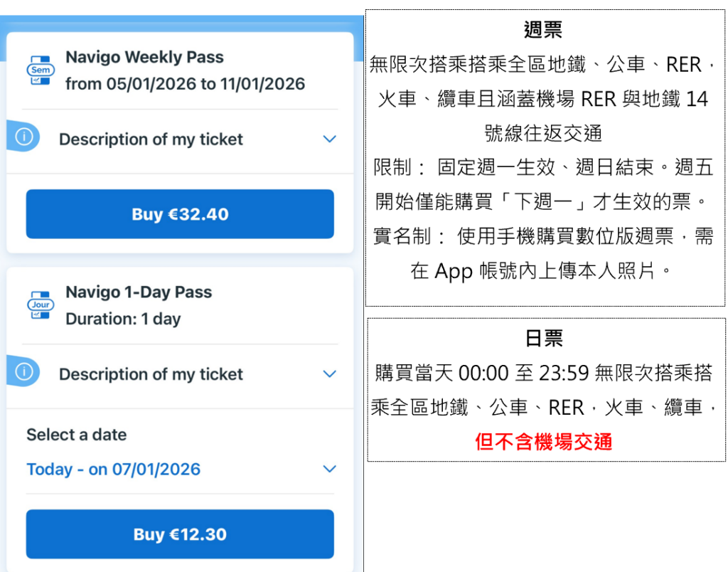Click the Navigo Weekly Pass 'Sem' icon
This screenshot has height=572, width=728.
41,70
